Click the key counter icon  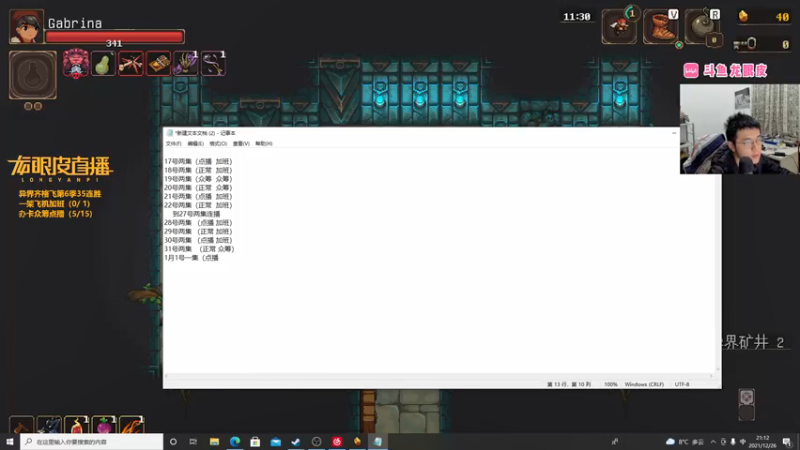pyautogui.click(x=745, y=44)
